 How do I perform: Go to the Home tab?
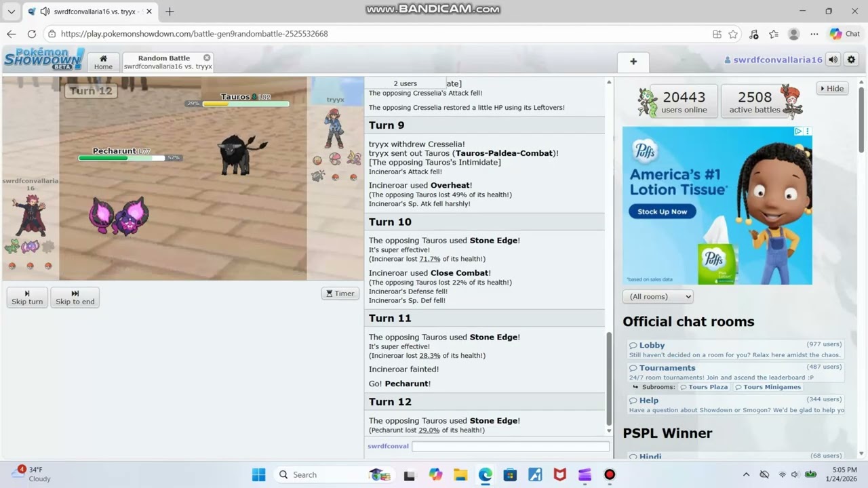[103, 62]
